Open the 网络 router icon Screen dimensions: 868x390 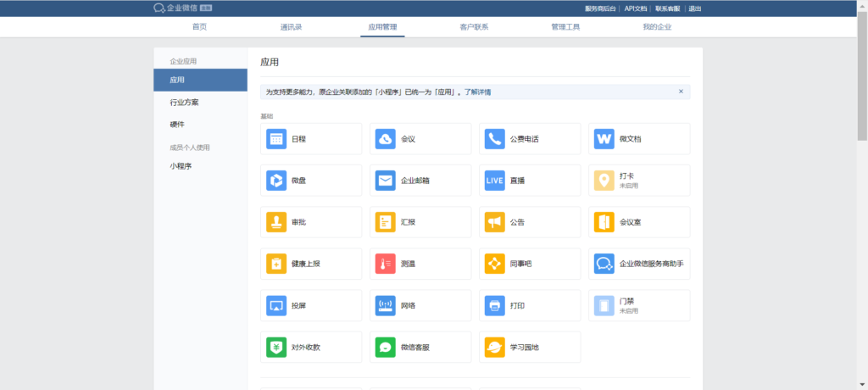386,306
